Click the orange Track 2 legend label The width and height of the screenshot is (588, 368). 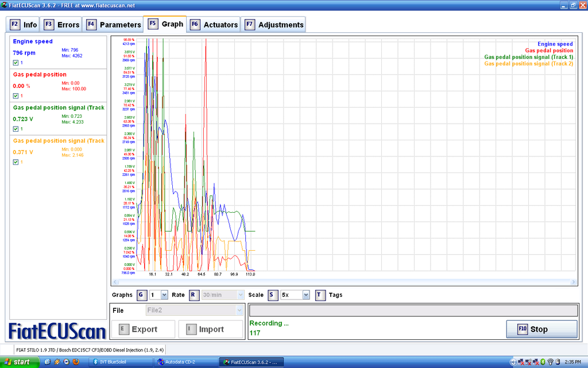pos(528,63)
